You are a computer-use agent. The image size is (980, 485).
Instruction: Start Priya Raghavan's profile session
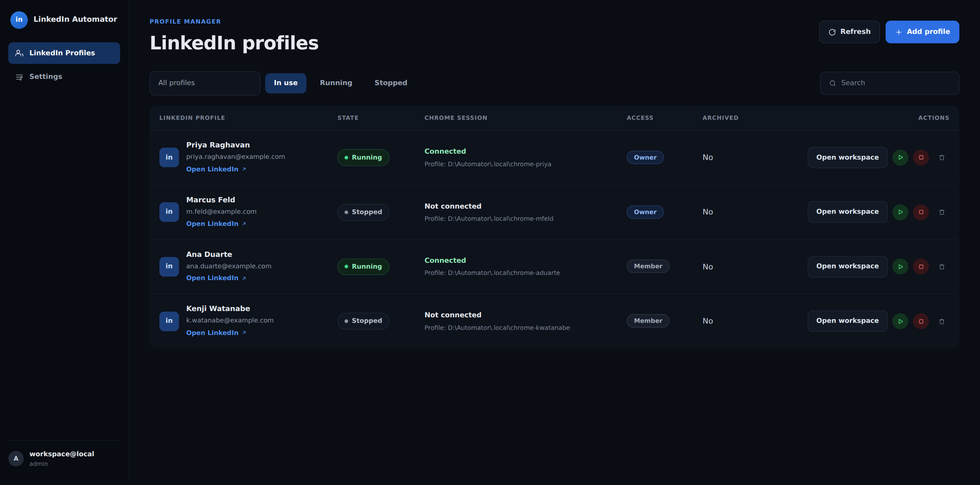click(x=900, y=158)
